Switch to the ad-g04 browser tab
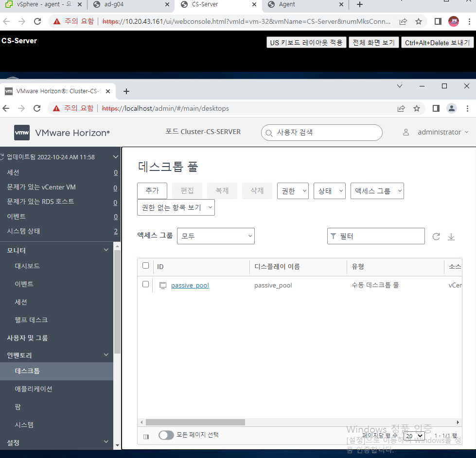The image size is (476, 458). point(131,4)
